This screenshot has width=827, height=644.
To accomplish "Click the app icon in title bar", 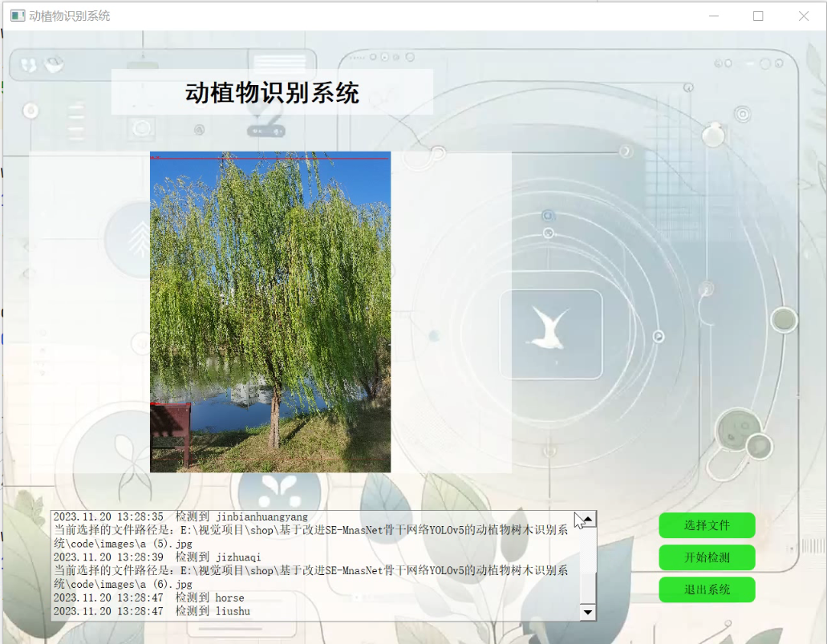I will tap(18, 16).
